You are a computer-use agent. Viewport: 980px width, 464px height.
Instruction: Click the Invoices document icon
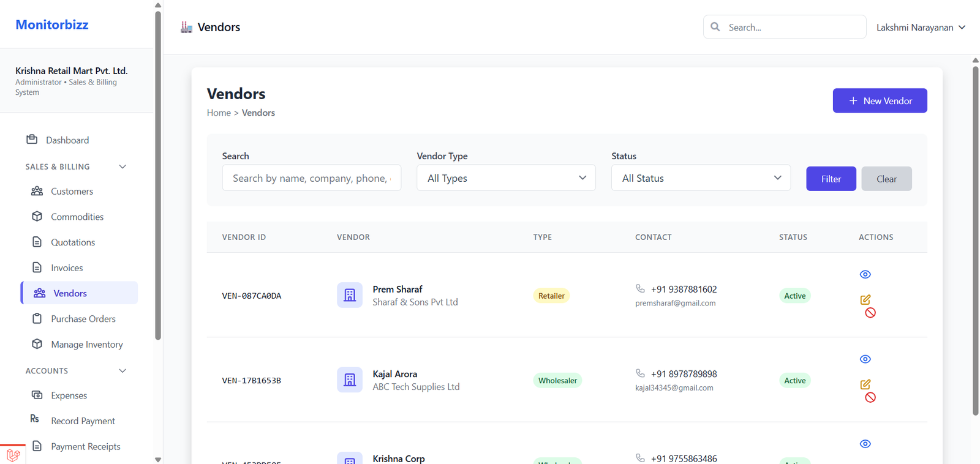[x=37, y=268]
